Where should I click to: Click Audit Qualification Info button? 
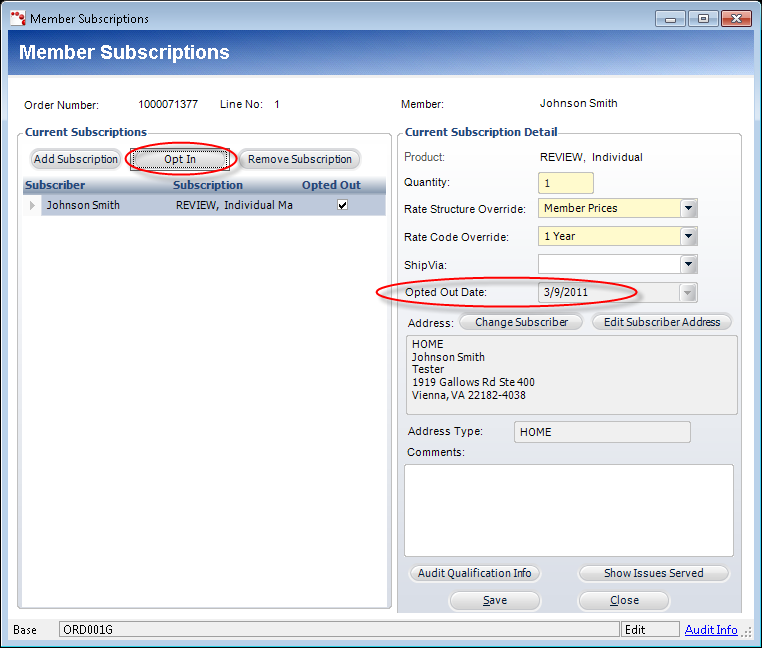(x=474, y=573)
